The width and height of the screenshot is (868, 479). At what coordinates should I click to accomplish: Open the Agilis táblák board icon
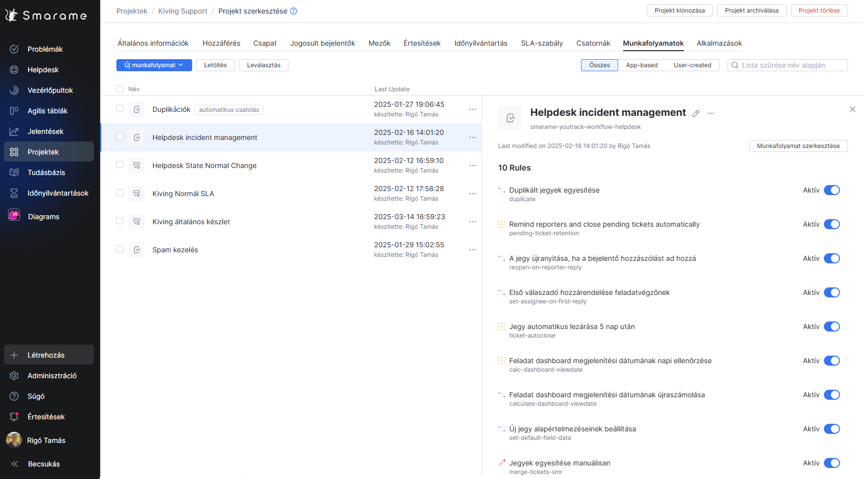coord(14,111)
